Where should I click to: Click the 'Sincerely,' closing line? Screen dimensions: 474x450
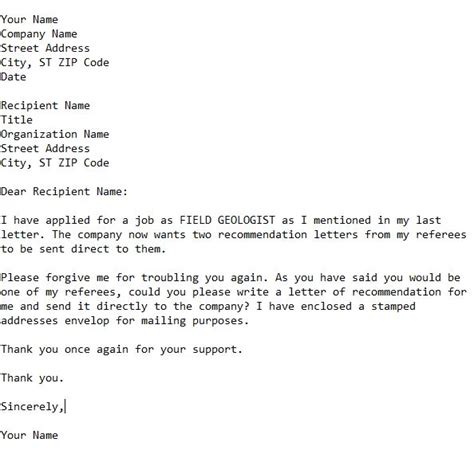pyautogui.click(x=32, y=407)
